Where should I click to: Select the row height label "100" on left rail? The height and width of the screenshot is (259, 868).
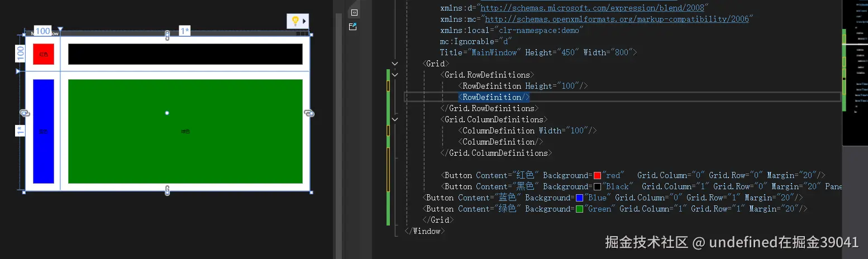point(20,53)
